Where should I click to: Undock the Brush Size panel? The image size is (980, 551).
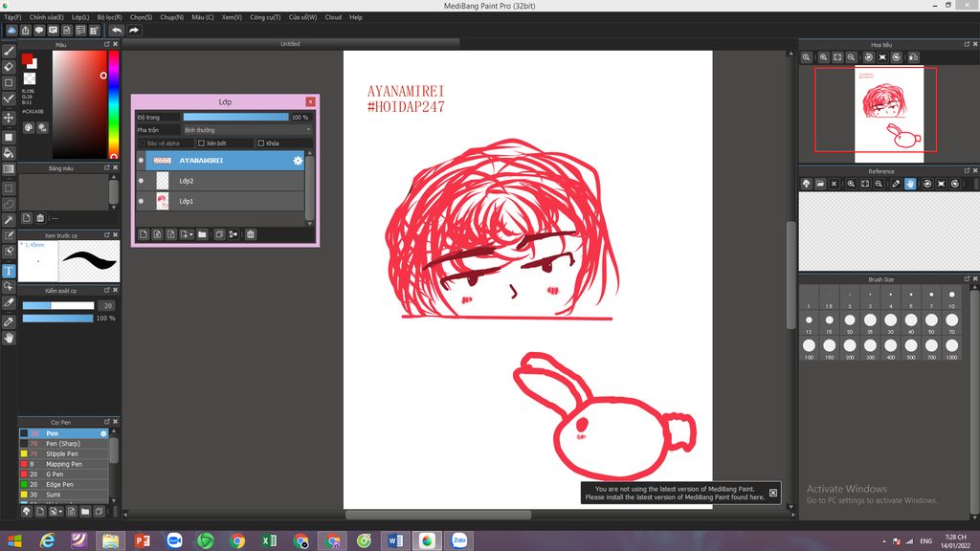coord(967,279)
